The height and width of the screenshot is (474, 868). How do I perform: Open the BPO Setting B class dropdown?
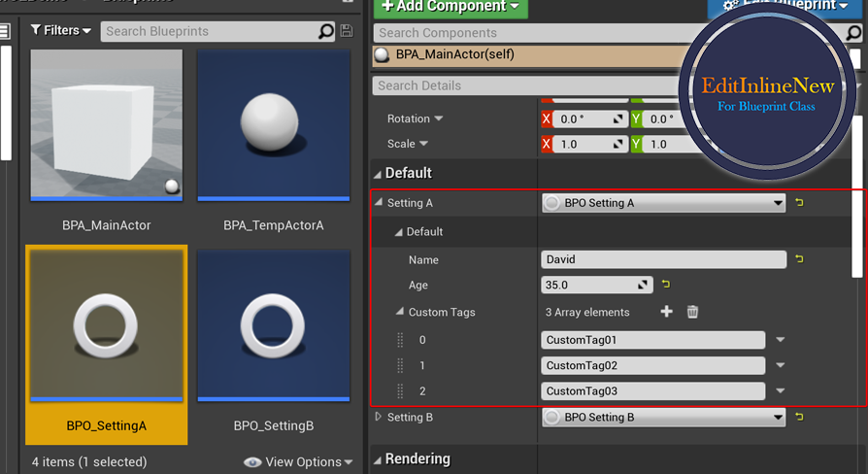(x=664, y=417)
